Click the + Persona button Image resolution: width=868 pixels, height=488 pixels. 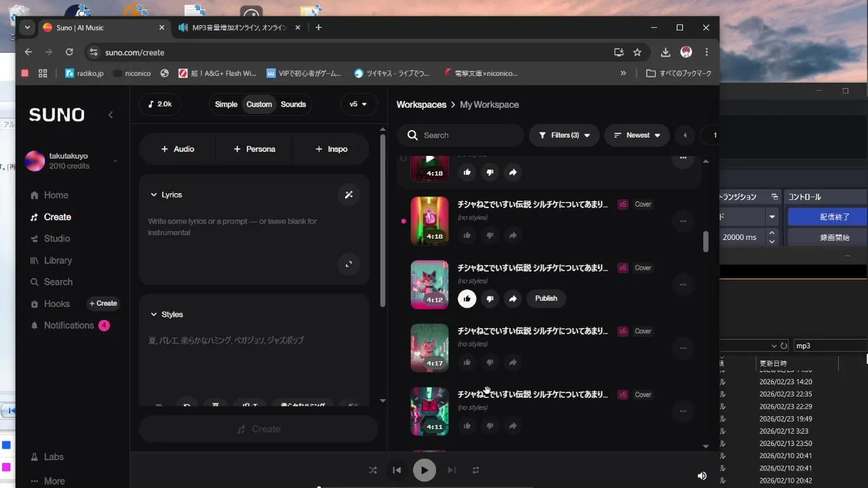coord(254,149)
